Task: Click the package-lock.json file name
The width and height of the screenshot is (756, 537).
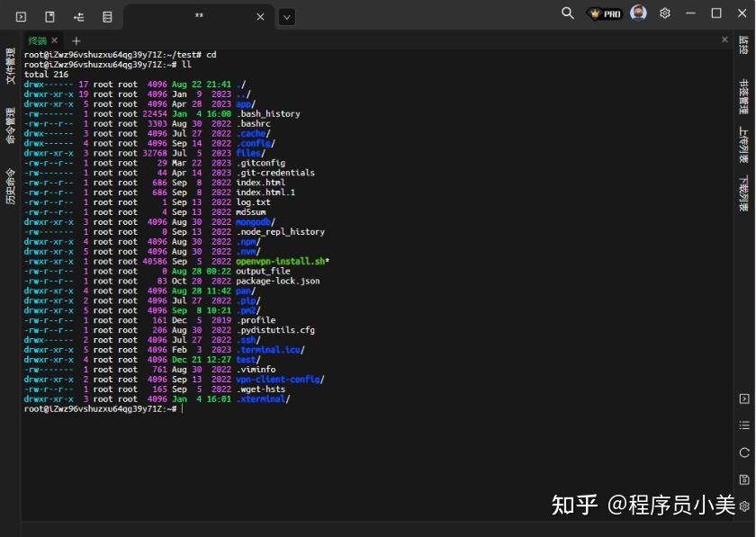Action: coord(278,281)
